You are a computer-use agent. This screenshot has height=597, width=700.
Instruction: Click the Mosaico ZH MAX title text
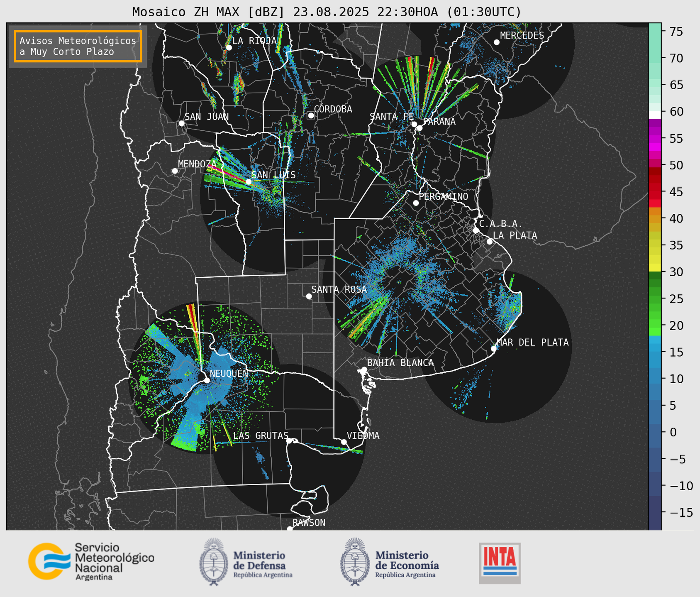click(x=327, y=12)
